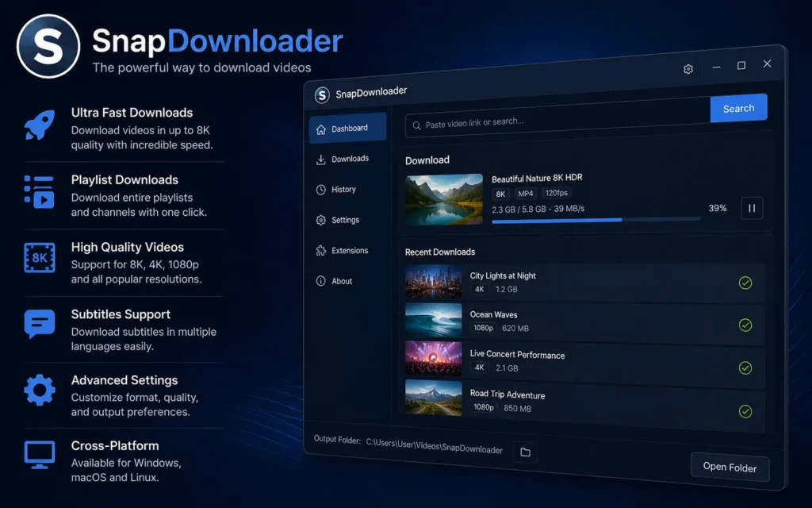Click the Cross-Platform monitor icon
The height and width of the screenshot is (508, 812).
(x=40, y=455)
